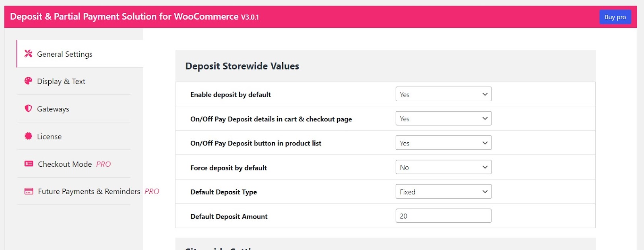Screen dimensions: 644x250
Task: Go to the Gateways tab
Action: (x=74, y=109)
